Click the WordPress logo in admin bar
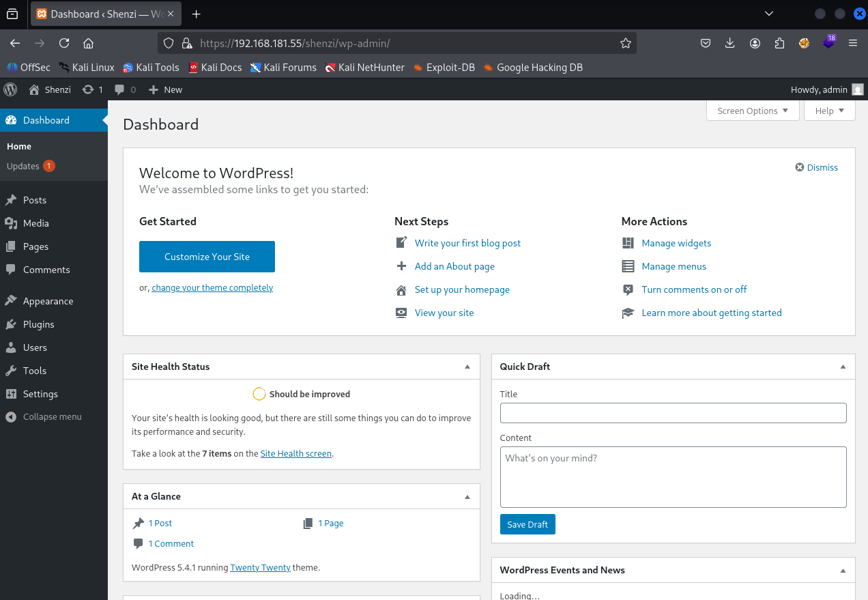The image size is (868, 600). [10, 89]
